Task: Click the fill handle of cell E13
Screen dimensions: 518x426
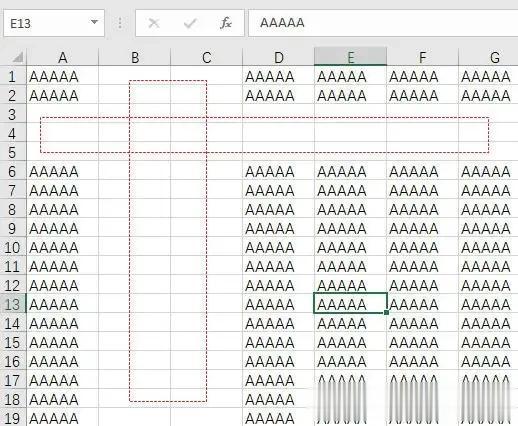Action: pyautogui.click(x=387, y=312)
